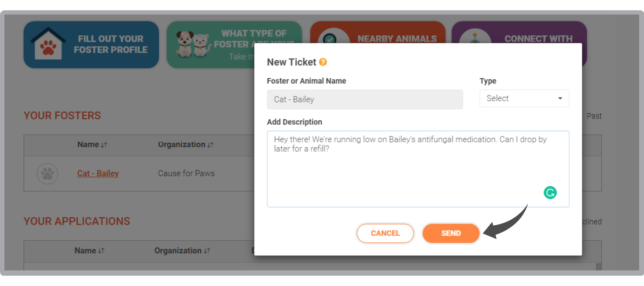Click the dog and cat illustration icon
This screenshot has height=286, width=644.
193,44
